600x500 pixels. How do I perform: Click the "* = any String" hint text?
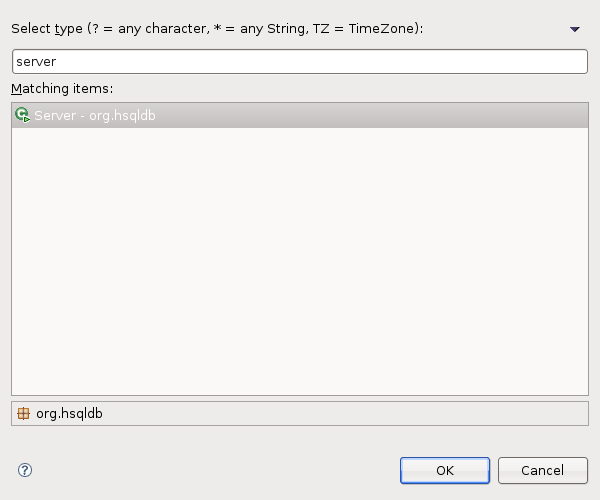pos(282,29)
